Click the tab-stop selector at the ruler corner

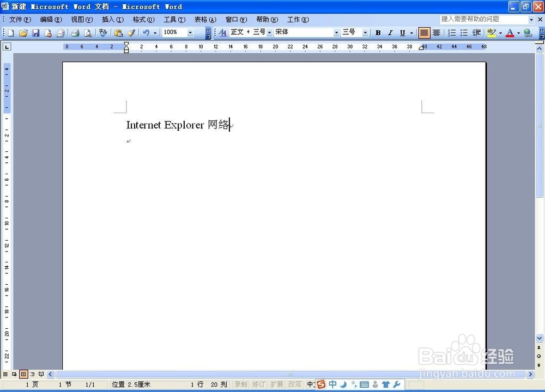pos(7,46)
